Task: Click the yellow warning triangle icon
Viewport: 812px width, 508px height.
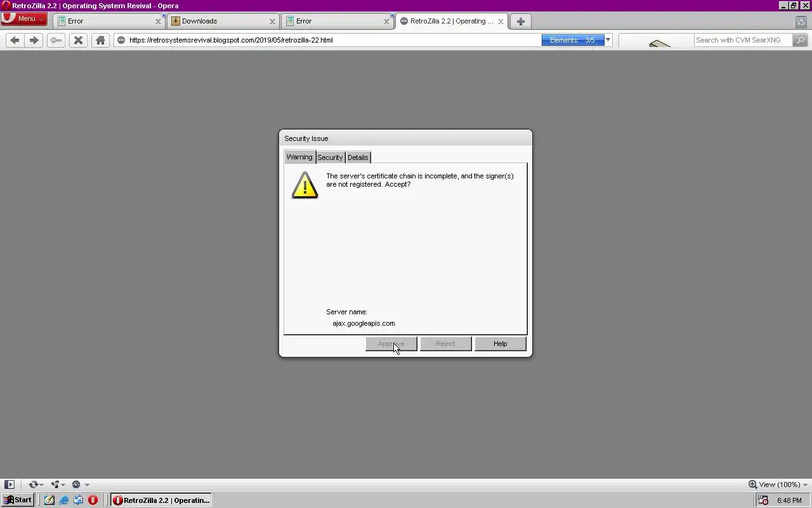Action: coord(304,185)
